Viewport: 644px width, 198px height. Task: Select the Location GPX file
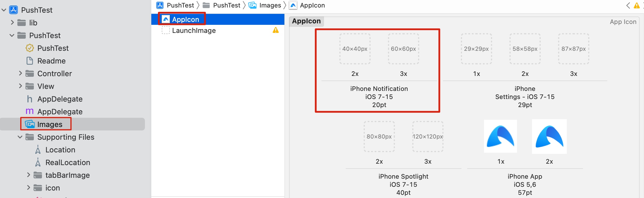point(60,150)
